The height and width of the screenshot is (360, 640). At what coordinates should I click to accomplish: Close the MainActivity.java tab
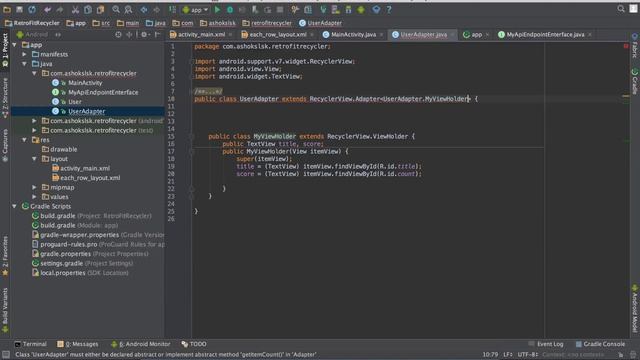pos(381,35)
